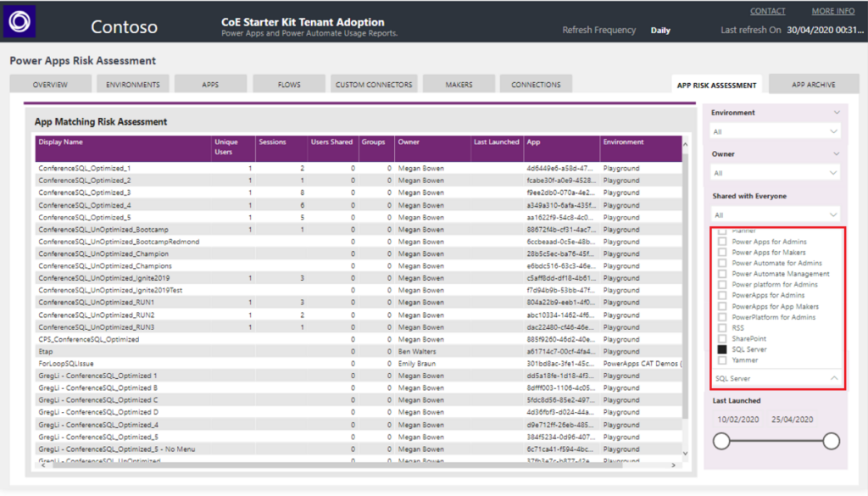Click the left Last Launched slider handle
This screenshot has width=868, height=496.
(x=721, y=441)
